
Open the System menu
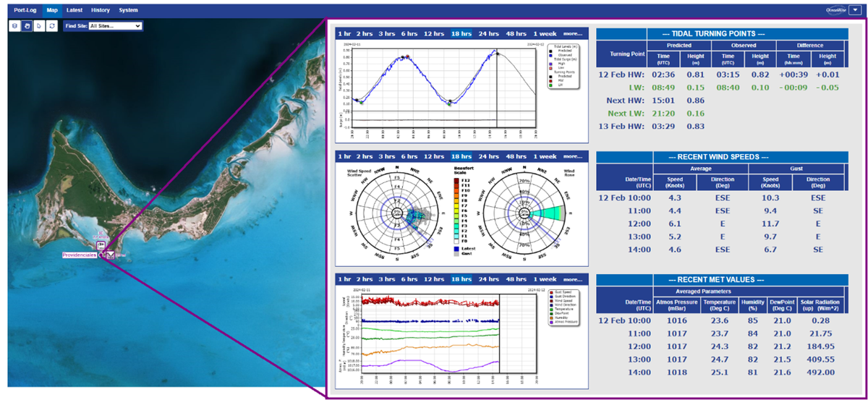point(128,11)
